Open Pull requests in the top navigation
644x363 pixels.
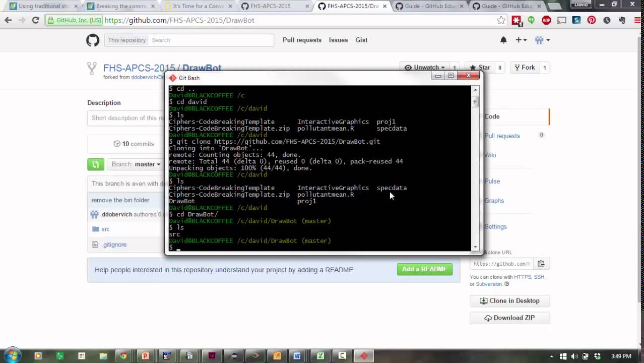pos(302,40)
